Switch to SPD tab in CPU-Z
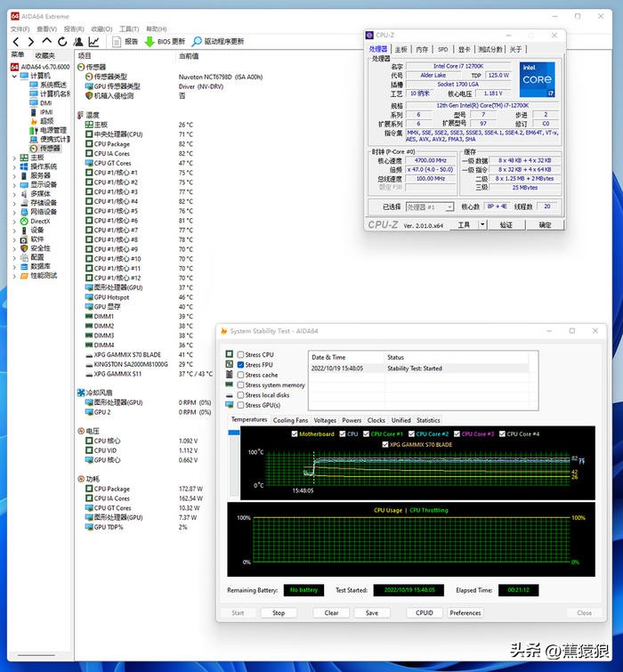Image resolution: width=623 pixels, height=672 pixels. pyautogui.click(x=443, y=49)
